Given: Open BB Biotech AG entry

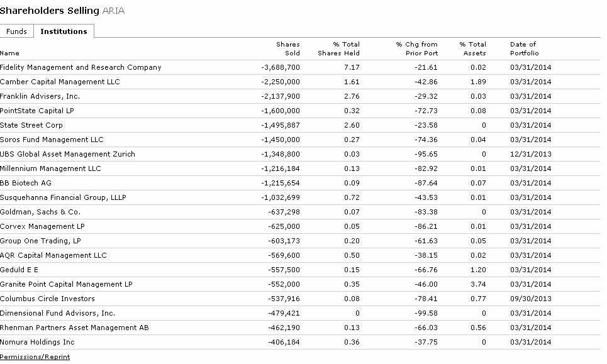Looking at the screenshot, I should [x=27, y=183].
